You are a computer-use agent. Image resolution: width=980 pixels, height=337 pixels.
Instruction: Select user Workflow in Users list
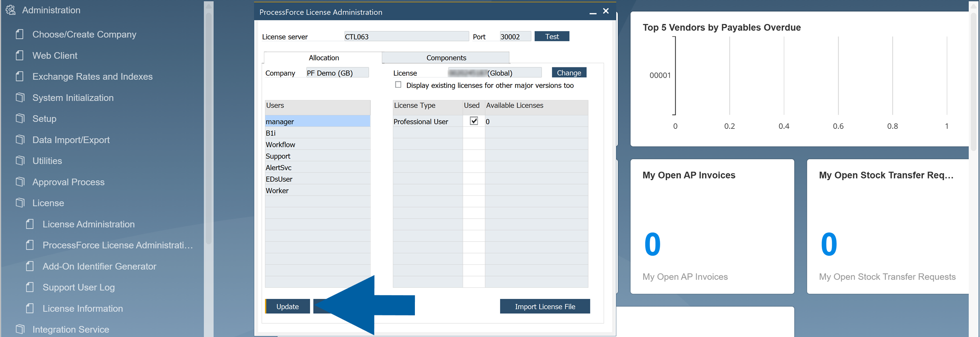(x=317, y=144)
